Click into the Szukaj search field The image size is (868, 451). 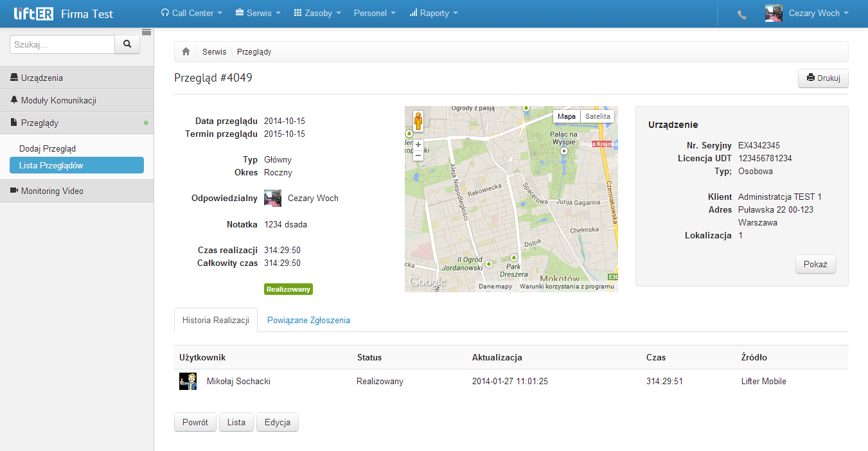(62, 44)
